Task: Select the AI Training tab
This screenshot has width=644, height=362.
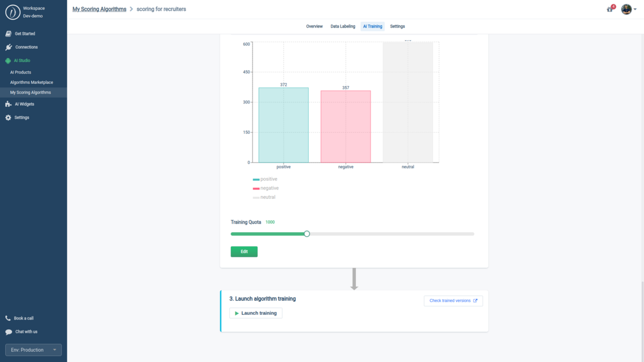Action: pos(373,26)
